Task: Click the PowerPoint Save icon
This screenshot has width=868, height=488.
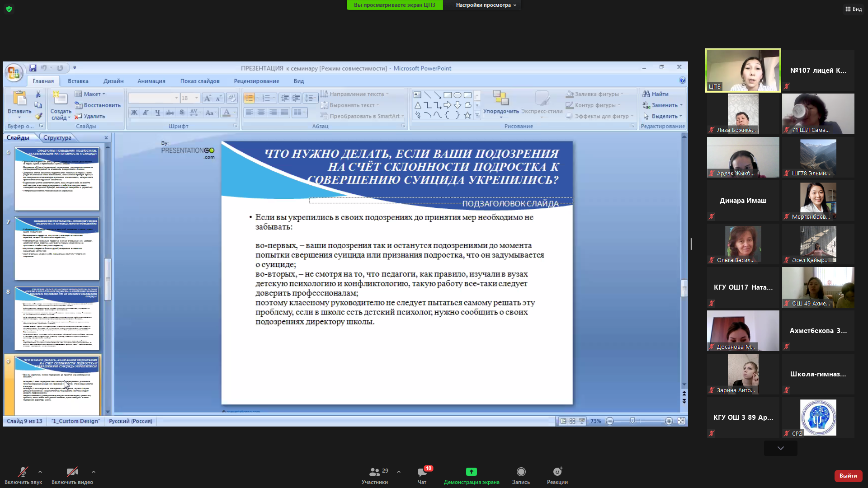Action: [33, 68]
